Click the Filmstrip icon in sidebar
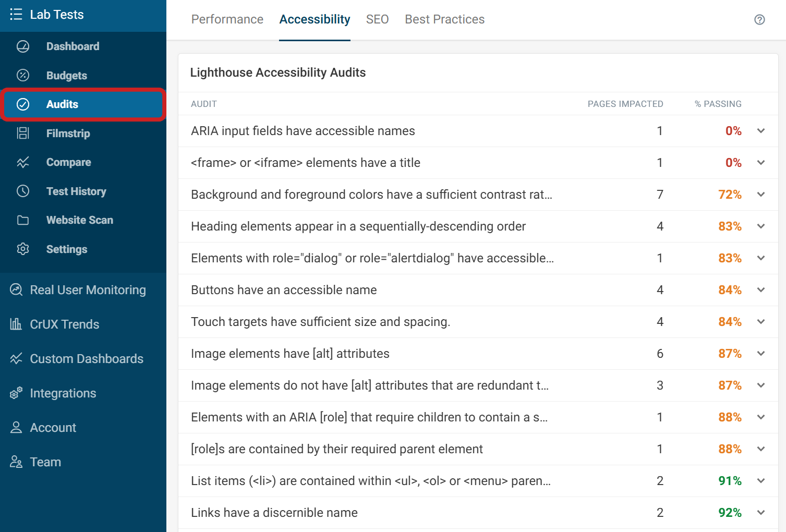 click(x=23, y=134)
